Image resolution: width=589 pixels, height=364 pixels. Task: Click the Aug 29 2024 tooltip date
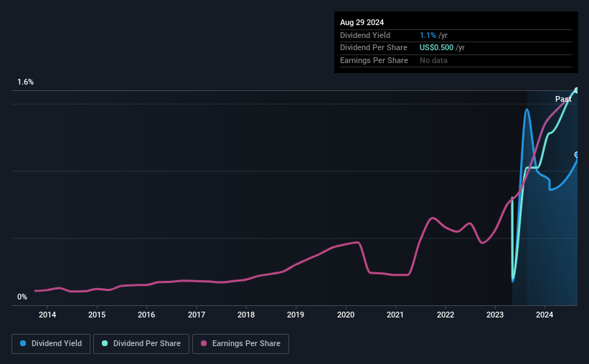pyautogui.click(x=362, y=22)
